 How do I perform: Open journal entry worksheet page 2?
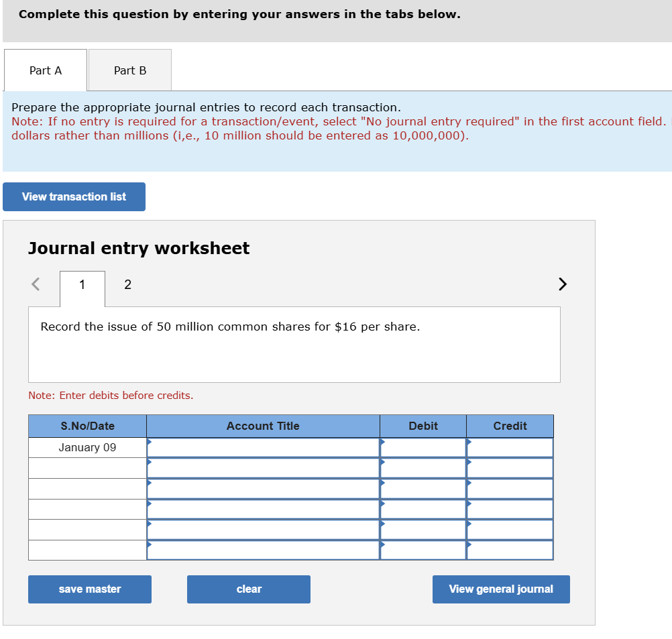(127, 284)
